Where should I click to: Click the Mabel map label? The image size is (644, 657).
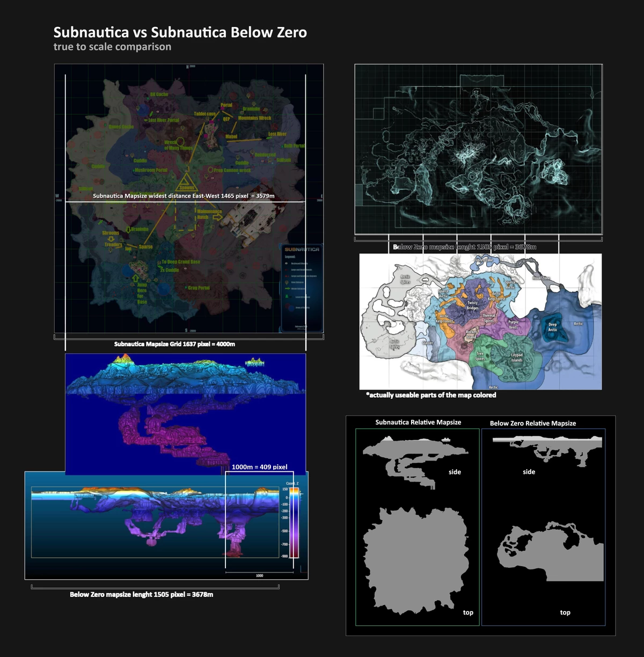[231, 136]
